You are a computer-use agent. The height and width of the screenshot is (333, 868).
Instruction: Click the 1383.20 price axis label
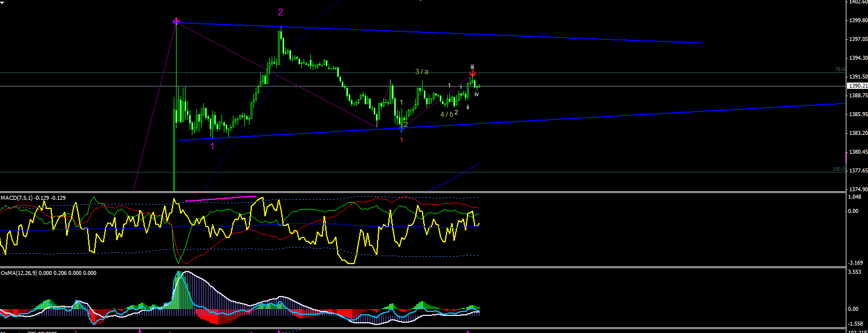coord(858,133)
